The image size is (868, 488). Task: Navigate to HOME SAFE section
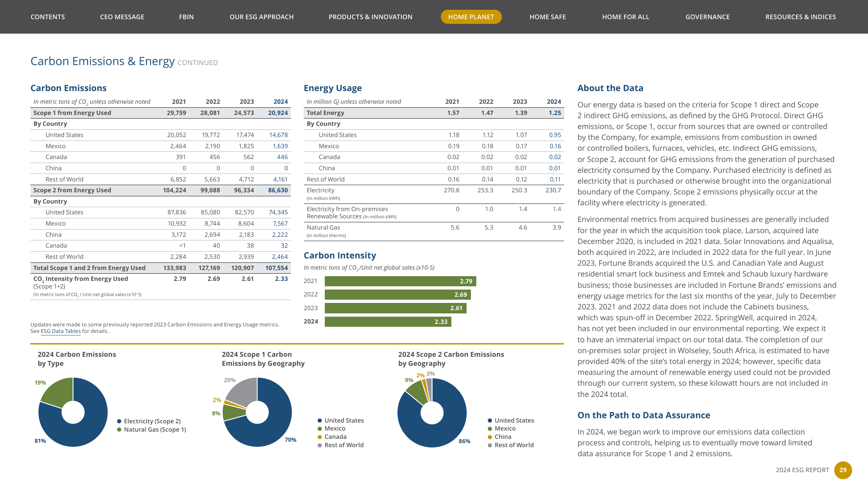point(548,17)
